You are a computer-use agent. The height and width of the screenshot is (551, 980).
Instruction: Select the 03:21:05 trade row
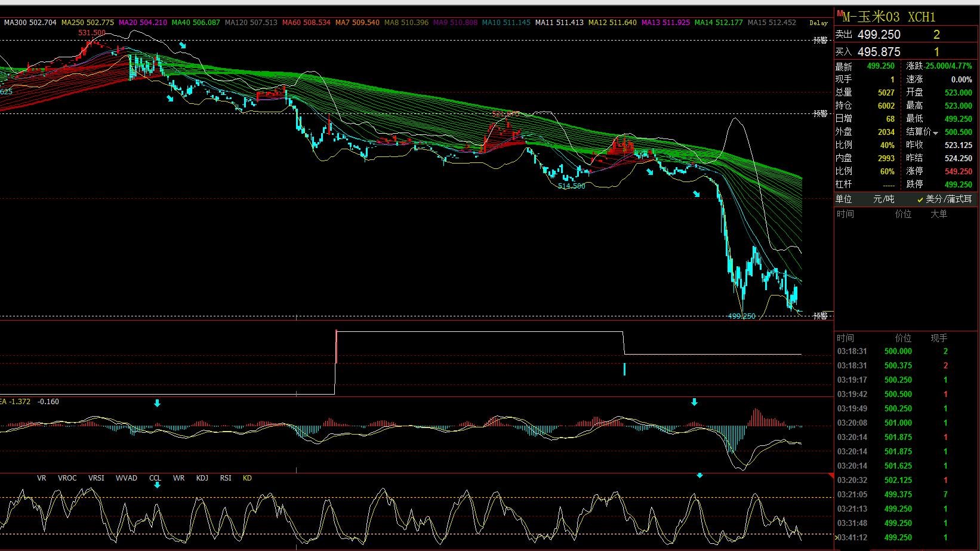(x=906, y=494)
